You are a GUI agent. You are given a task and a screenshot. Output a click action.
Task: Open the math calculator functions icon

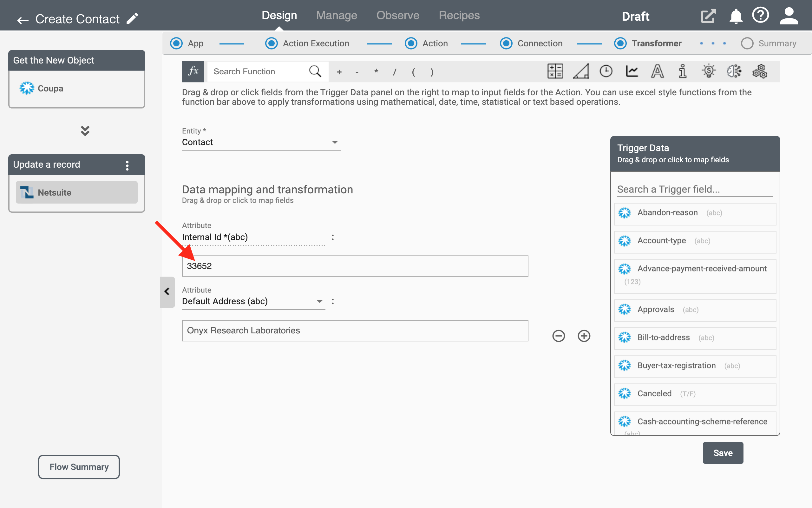[x=555, y=71]
